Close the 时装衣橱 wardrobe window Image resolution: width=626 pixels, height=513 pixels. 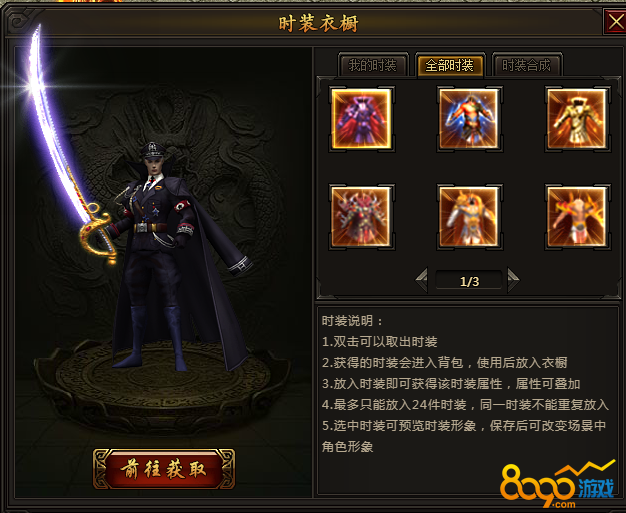[615, 21]
